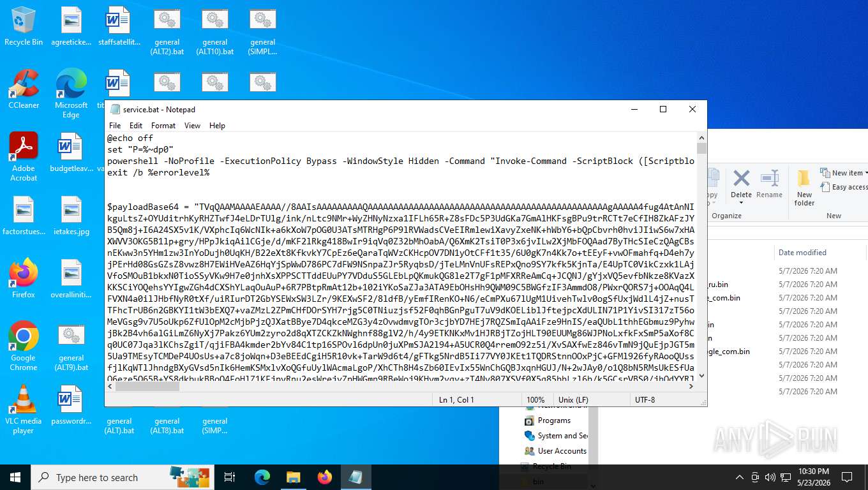Image resolution: width=868 pixels, height=490 pixels.
Task: Open the Windows Start menu
Action: click(x=15, y=477)
